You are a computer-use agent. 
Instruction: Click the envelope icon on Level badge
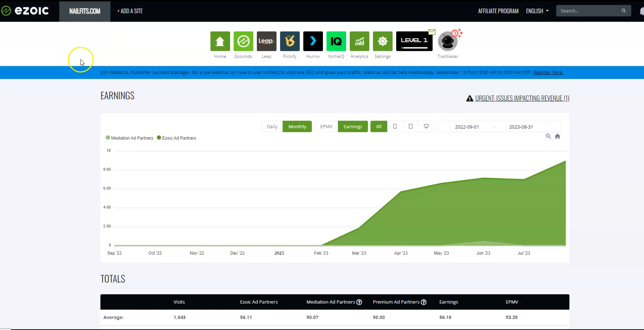432,32
